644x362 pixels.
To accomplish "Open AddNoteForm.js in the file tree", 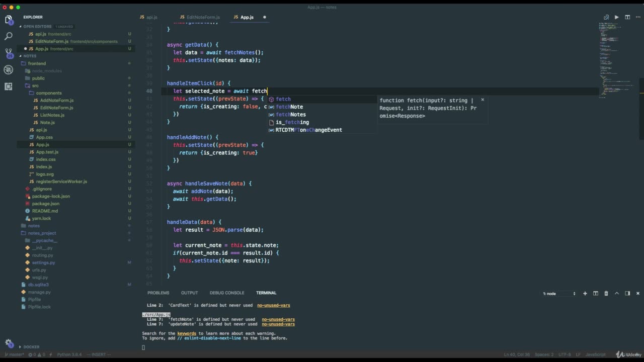I will coord(57,101).
